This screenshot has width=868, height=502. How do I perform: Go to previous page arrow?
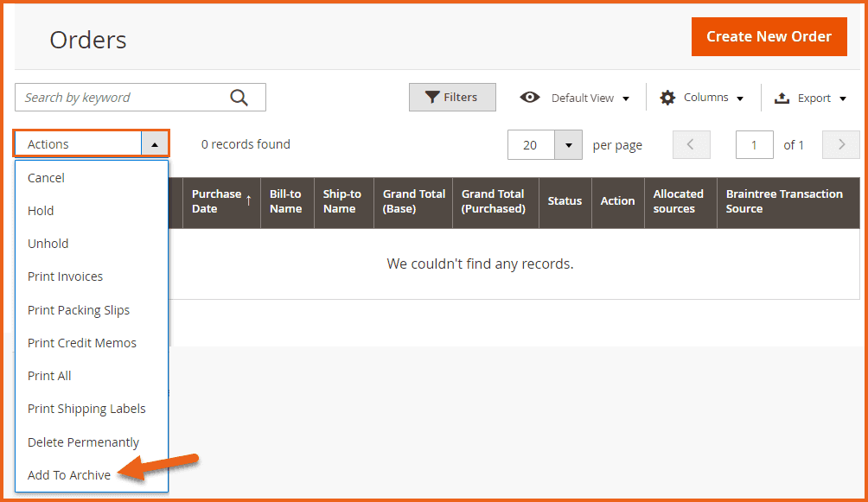click(x=691, y=145)
